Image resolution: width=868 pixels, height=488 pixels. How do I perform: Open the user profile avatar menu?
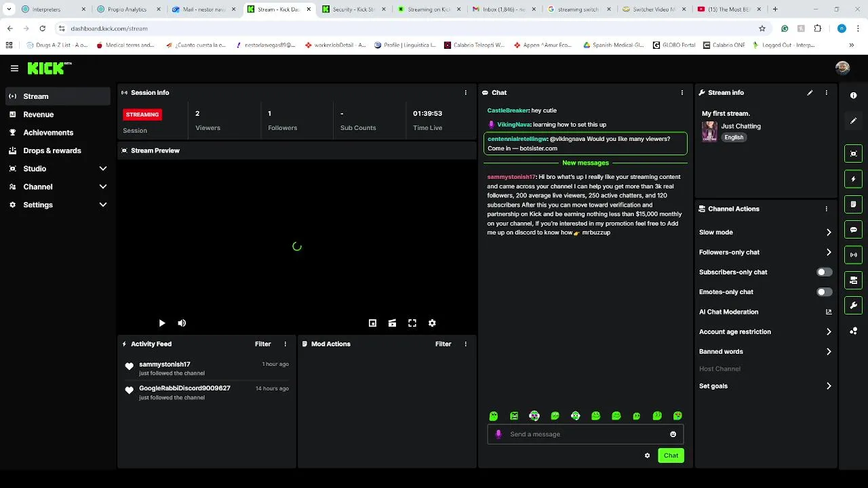click(842, 68)
